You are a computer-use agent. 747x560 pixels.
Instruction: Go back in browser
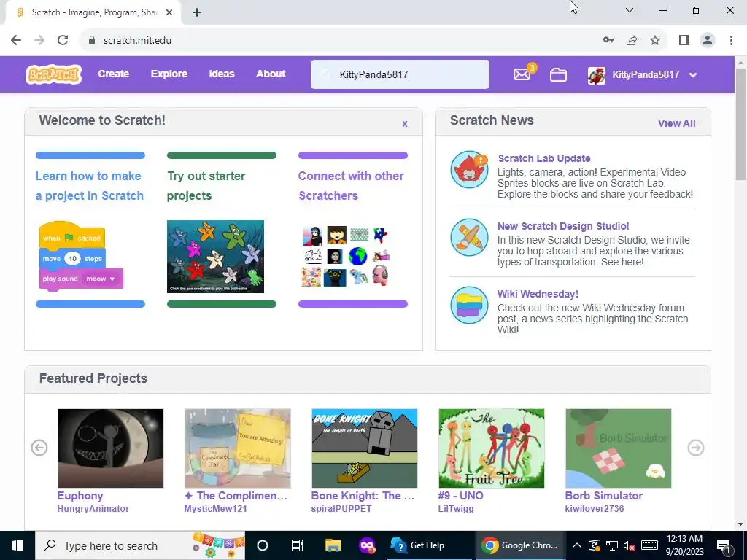(16, 41)
